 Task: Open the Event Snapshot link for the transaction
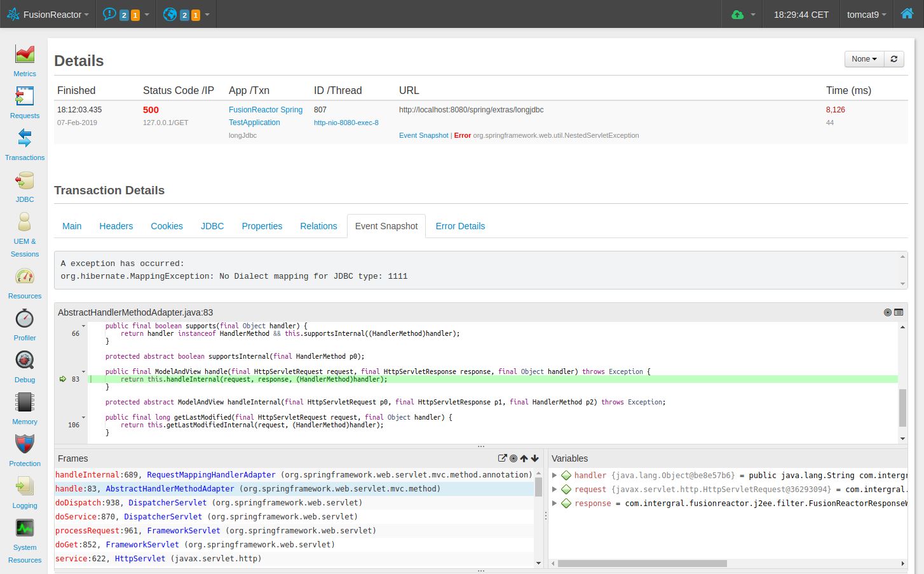423,135
